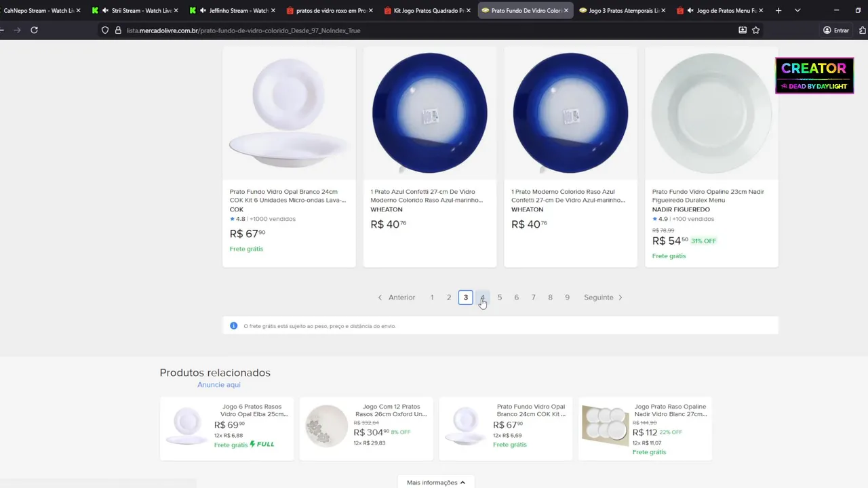Switch to CahNepo Stream tab

pos(38,10)
